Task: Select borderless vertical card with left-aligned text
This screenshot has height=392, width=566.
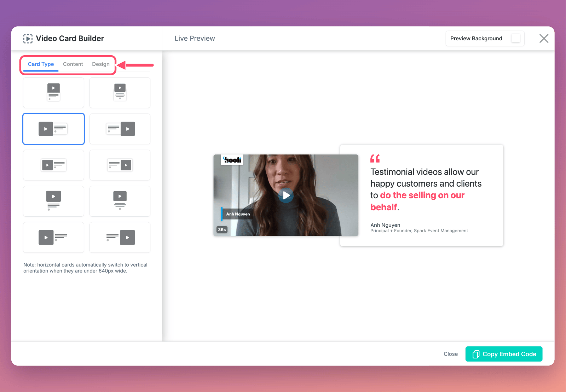Action: point(53,201)
